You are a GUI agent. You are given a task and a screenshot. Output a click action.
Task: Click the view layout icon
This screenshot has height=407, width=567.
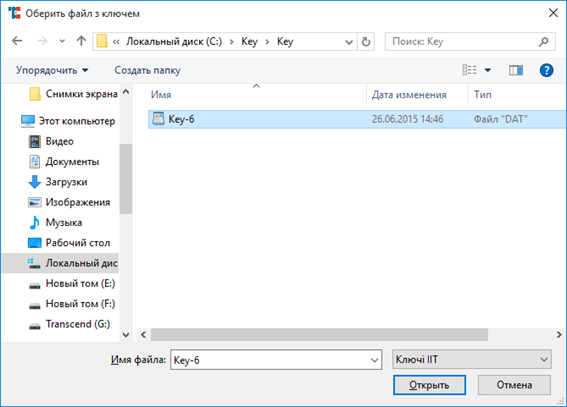pyautogui.click(x=469, y=70)
